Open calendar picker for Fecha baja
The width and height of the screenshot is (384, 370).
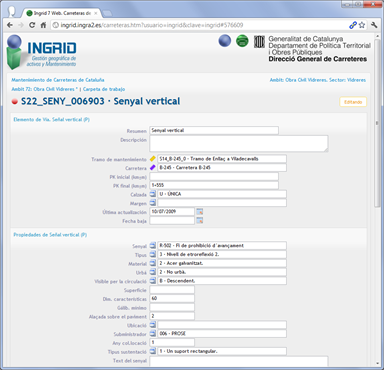199,220
